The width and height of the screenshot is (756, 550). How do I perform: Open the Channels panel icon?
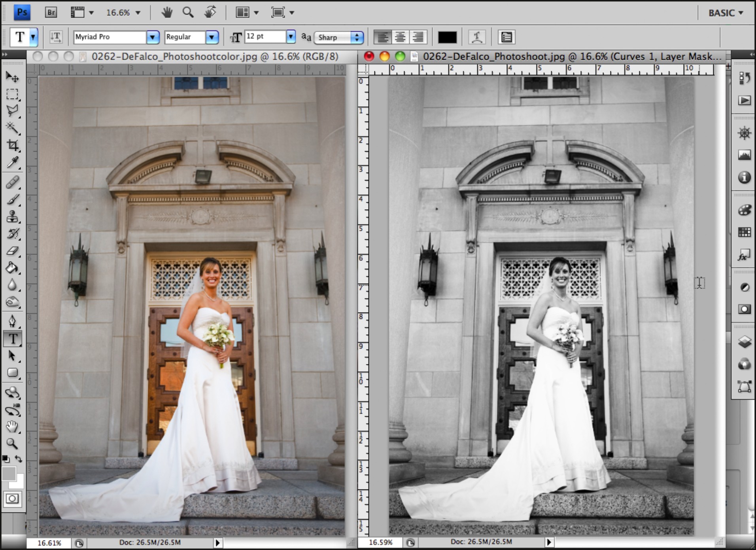pyautogui.click(x=744, y=364)
